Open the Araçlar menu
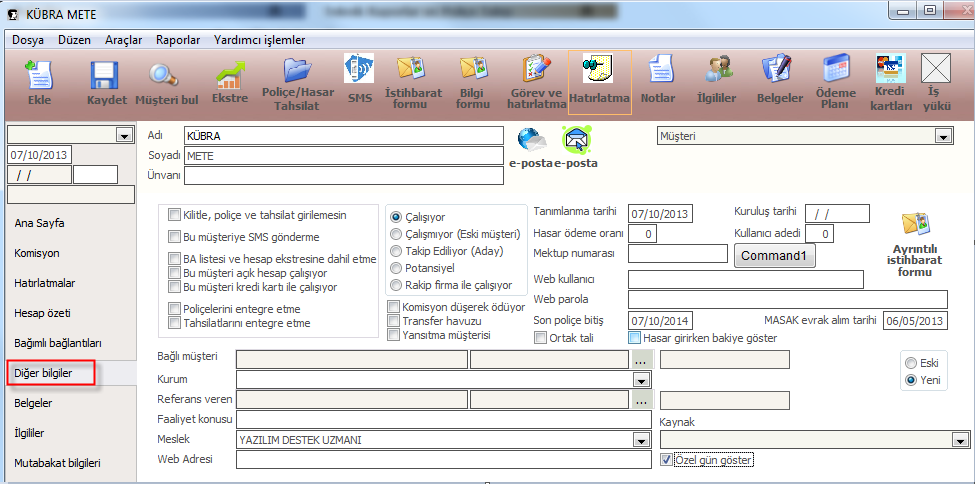The height and width of the screenshot is (484, 975). [x=124, y=40]
